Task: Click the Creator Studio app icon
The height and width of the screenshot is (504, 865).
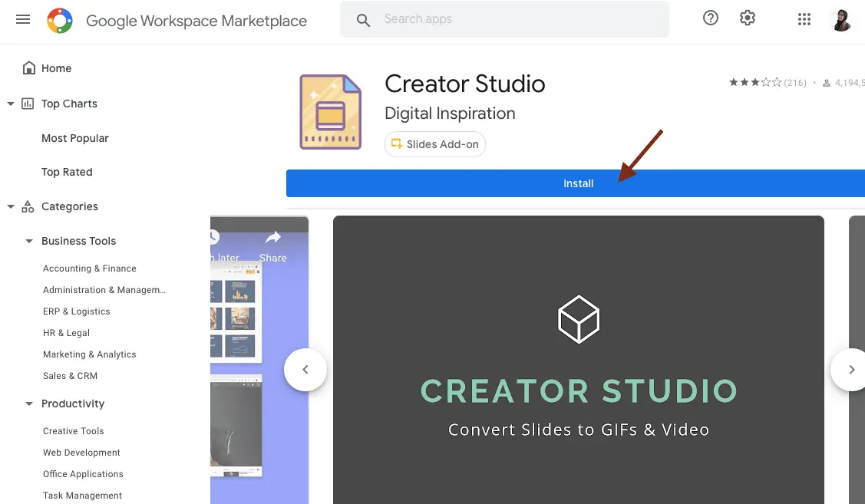Action: coord(331,112)
